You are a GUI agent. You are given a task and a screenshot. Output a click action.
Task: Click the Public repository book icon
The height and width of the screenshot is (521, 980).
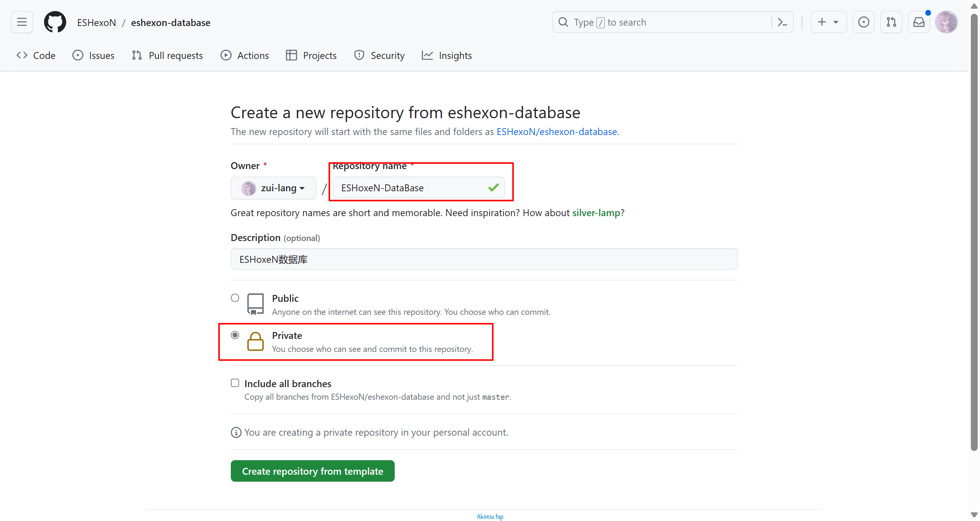255,304
